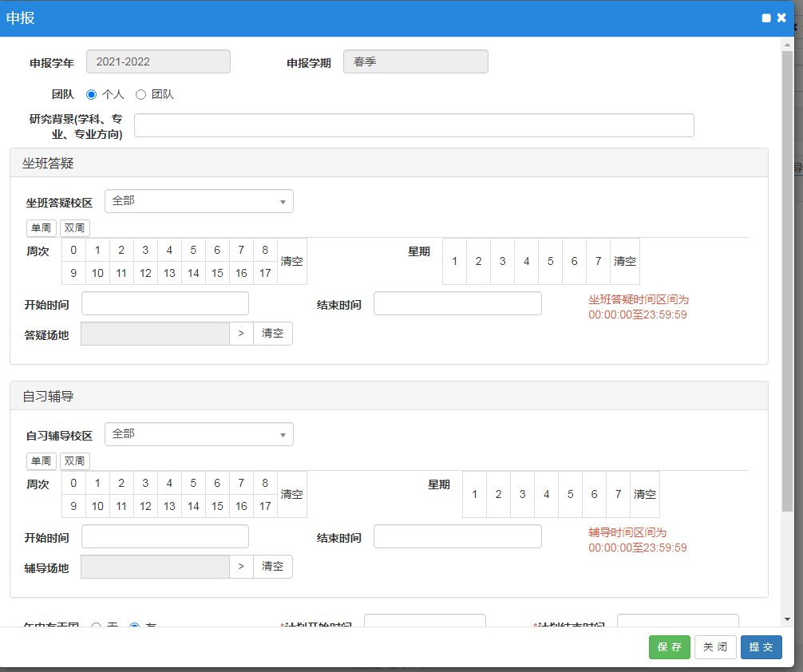Open the 坐班答疑校区 dropdown
Viewport: 803px width, 672px height.
(199, 201)
